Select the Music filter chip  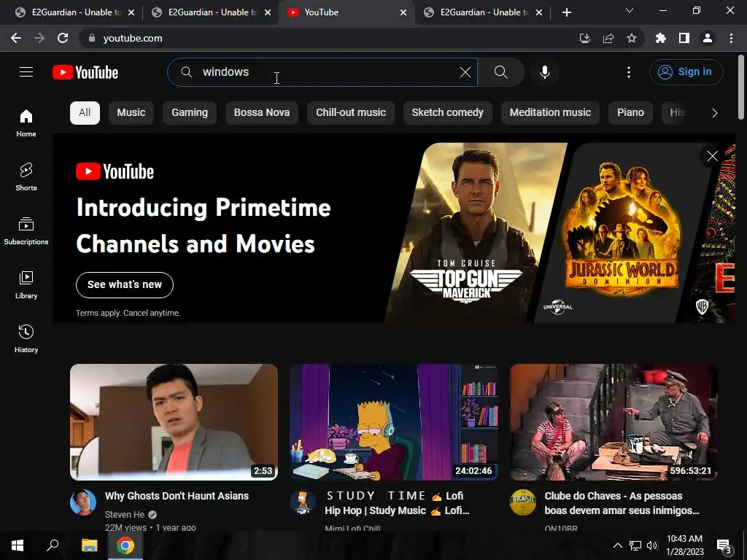pyautogui.click(x=131, y=113)
